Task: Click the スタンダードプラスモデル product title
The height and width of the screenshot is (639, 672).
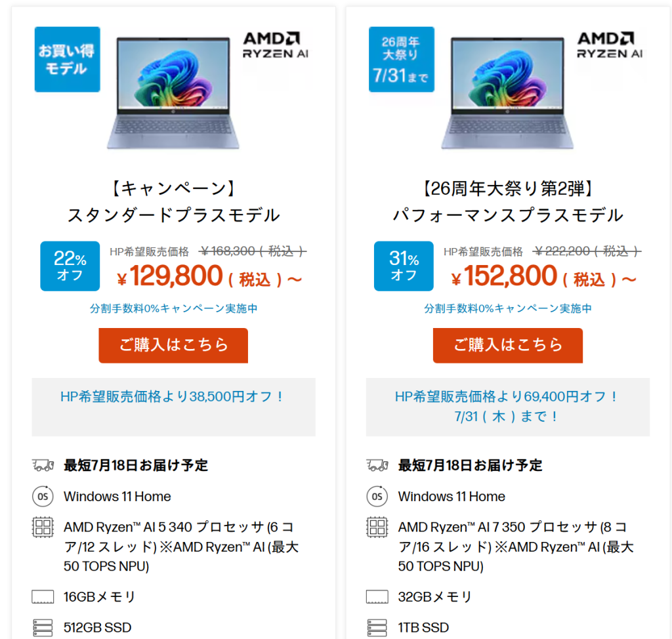Action: 173,215
